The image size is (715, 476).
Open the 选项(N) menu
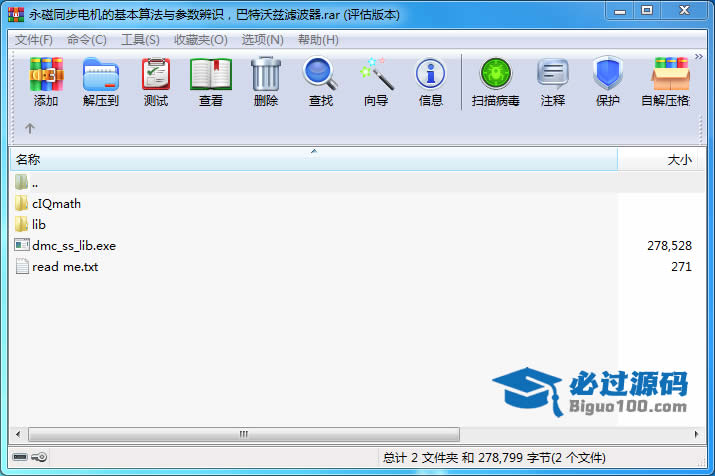tap(263, 40)
